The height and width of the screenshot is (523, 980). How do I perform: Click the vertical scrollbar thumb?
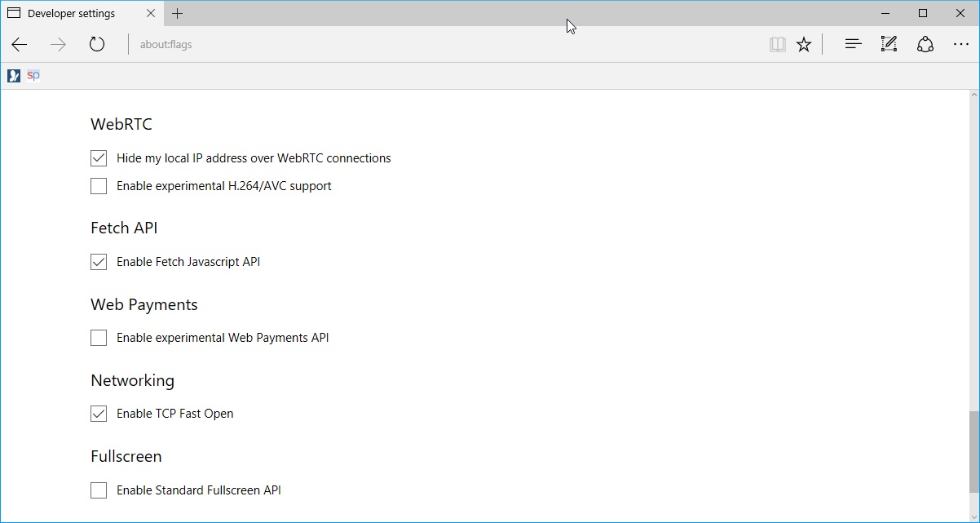(x=973, y=453)
